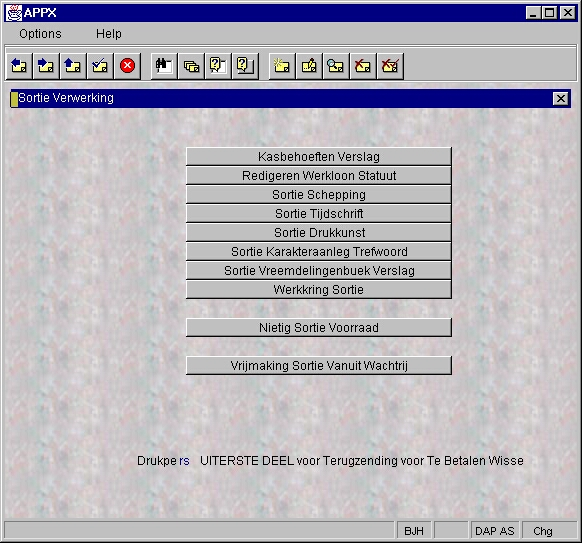582x543 pixels.
Task: Click the BJH status bar entry
Action: 414,531
